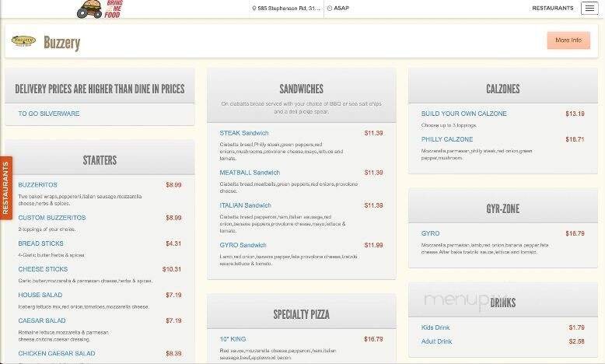Image resolution: width=605 pixels, height=364 pixels.
Task: Select the STEAK Sandwich
Action: (244, 133)
